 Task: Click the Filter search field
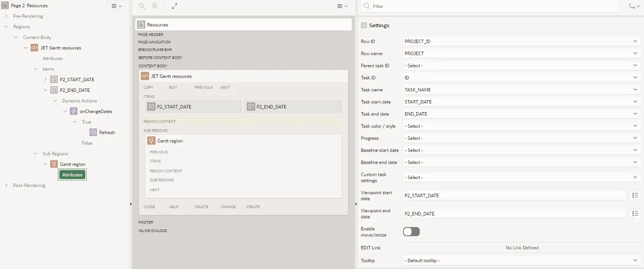click(x=493, y=6)
